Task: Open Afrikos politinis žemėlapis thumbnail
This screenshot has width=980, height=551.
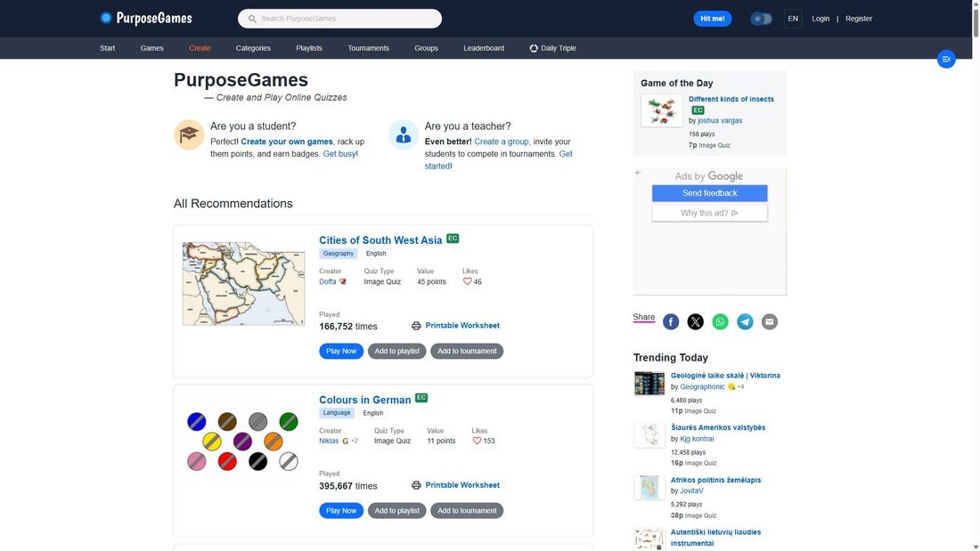Action: (x=649, y=488)
